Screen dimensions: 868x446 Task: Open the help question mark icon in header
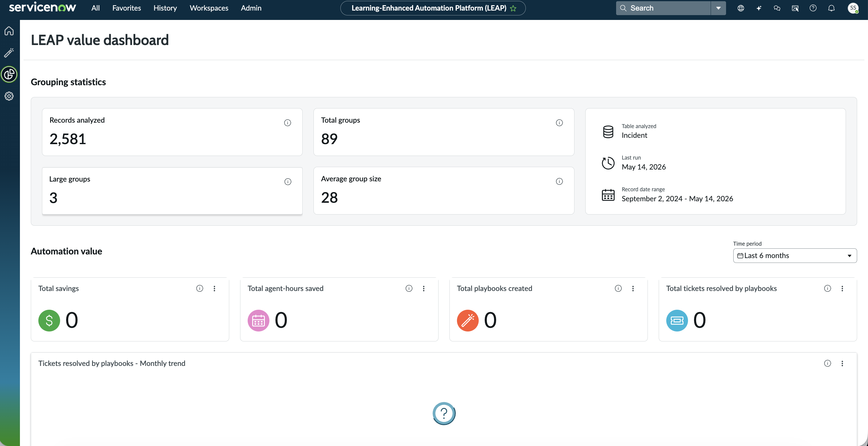point(813,8)
